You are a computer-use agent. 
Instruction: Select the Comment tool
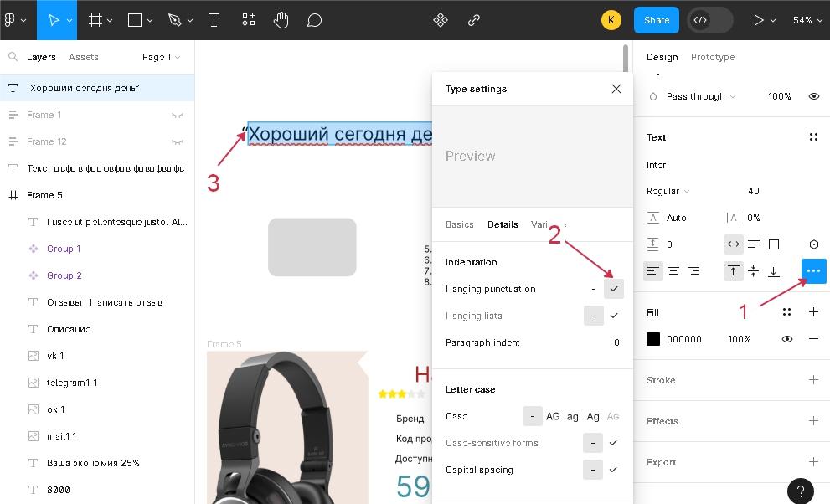pos(314,20)
